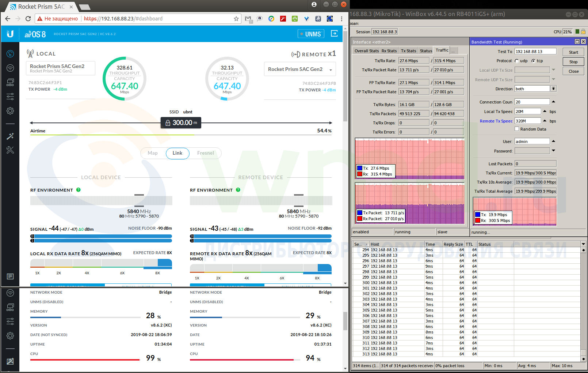Screen dimensions: 588x373
Task: Switch to the Status tab in Interface window
Action: click(426, 51)
